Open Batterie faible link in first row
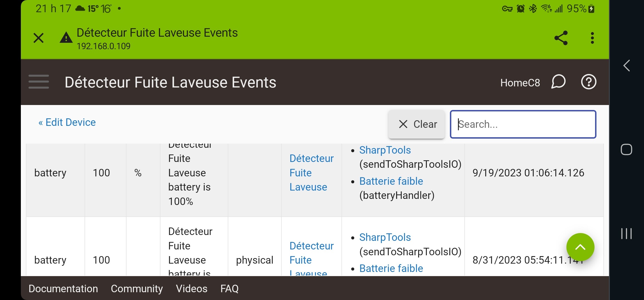The width and height of the screenshot is (644, 300). tap(391, 181)
